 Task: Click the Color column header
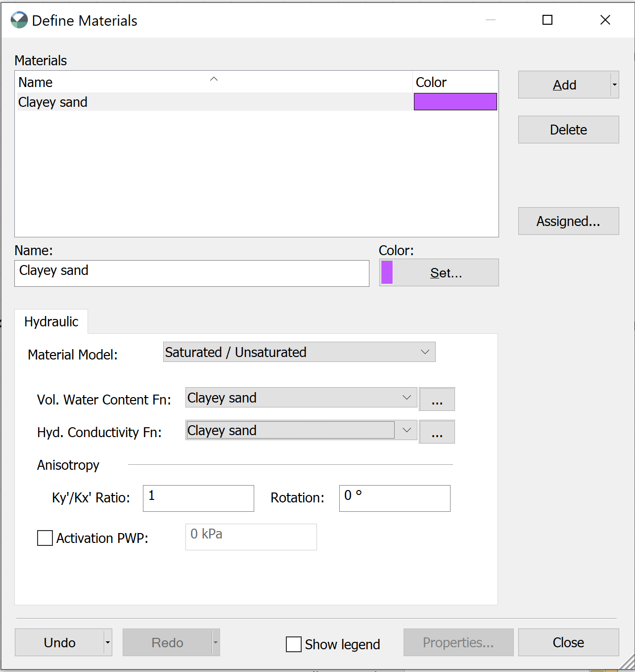tap(454, 82)
